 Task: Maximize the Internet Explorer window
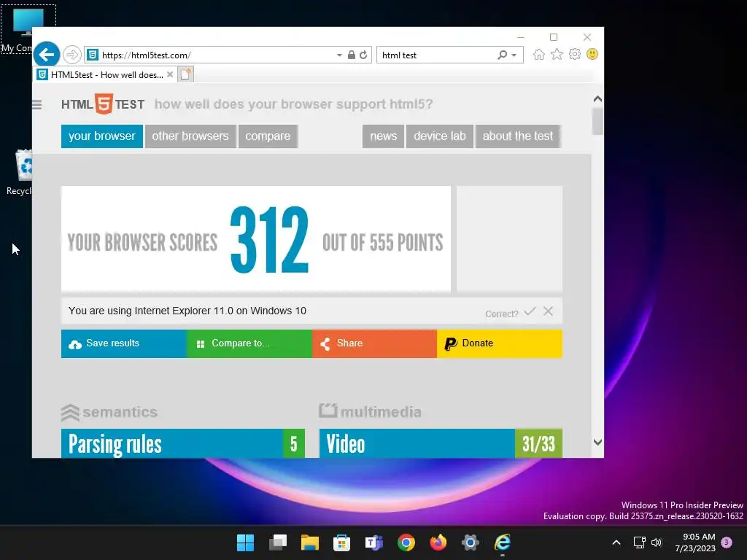point(554,37)
